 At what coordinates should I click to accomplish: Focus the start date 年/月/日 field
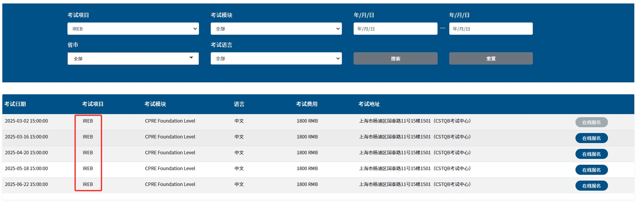[395, 29]
